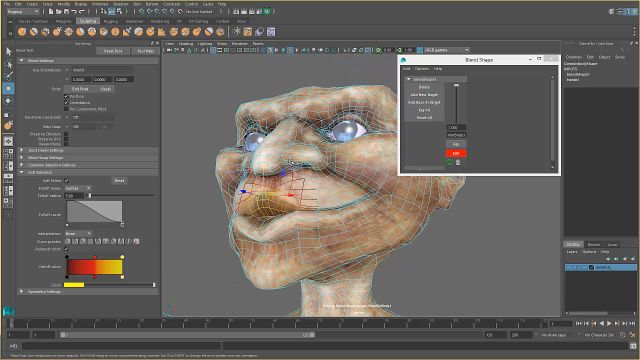This screenshot has width=640, height=360.
Task: Click the trash icon in Blend Shape window
Action: (x=458, y=162)
